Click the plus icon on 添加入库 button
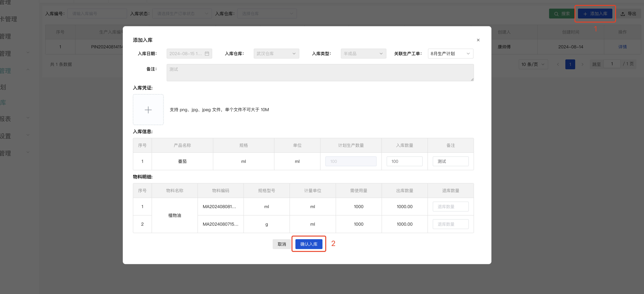Screen dimensions: 644x294 (x=585, y=14)
